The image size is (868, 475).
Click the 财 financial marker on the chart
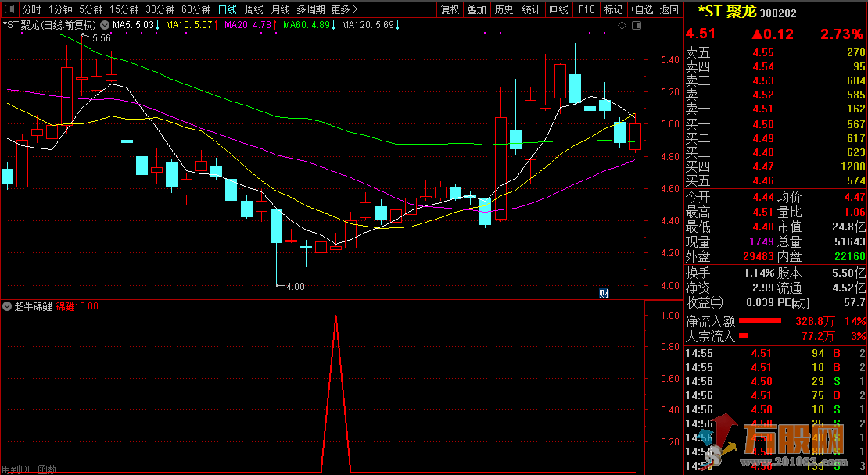point(604,294)
